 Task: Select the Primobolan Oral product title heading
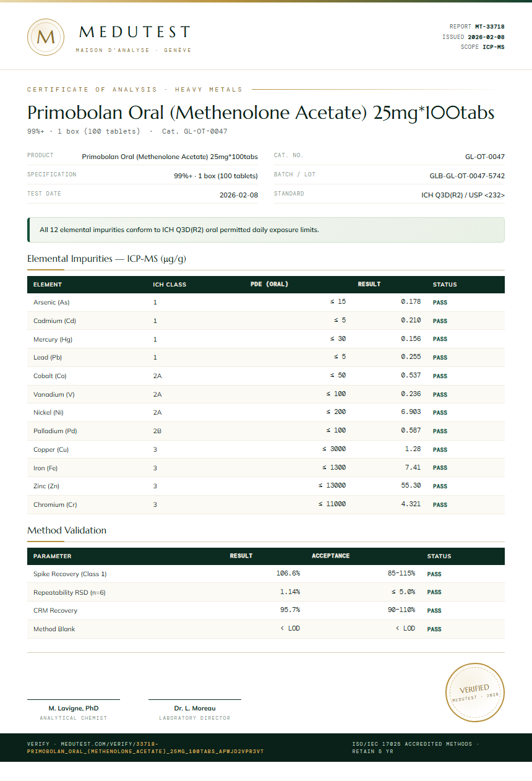pos(261,113)
